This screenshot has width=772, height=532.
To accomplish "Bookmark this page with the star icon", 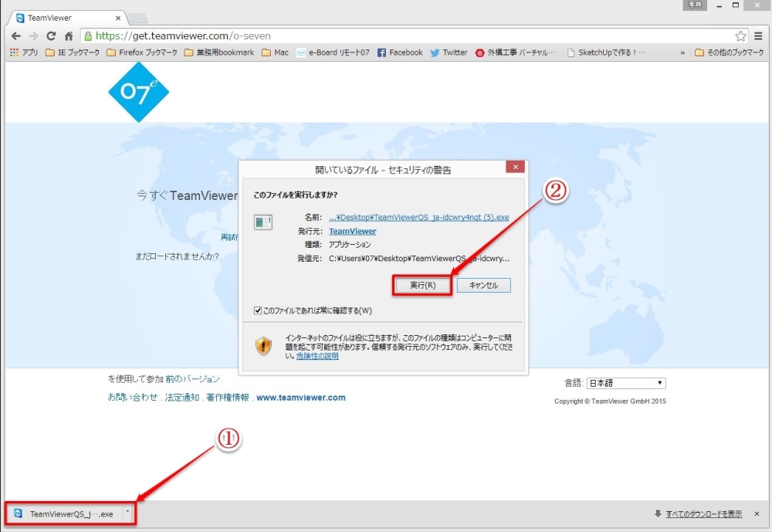I will [x=740, y=36].
